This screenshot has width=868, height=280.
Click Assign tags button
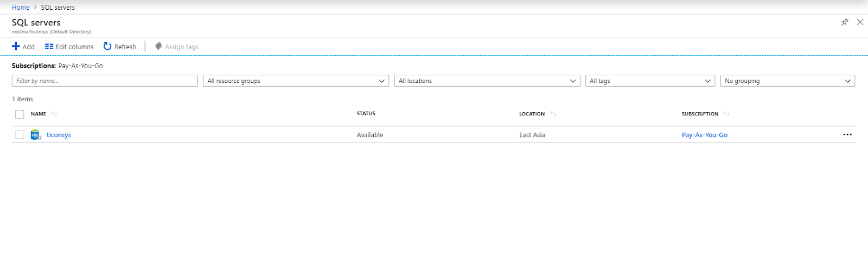point(177,47)
